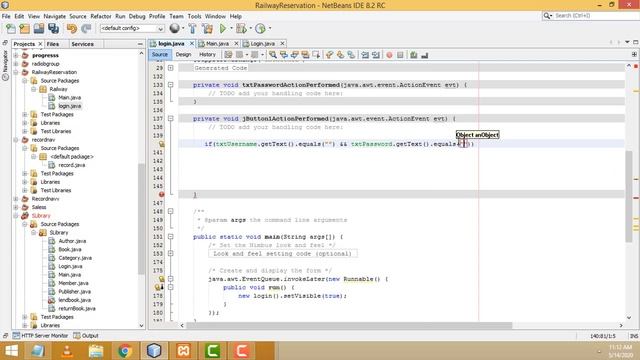Click the History view button

[207, 54]
